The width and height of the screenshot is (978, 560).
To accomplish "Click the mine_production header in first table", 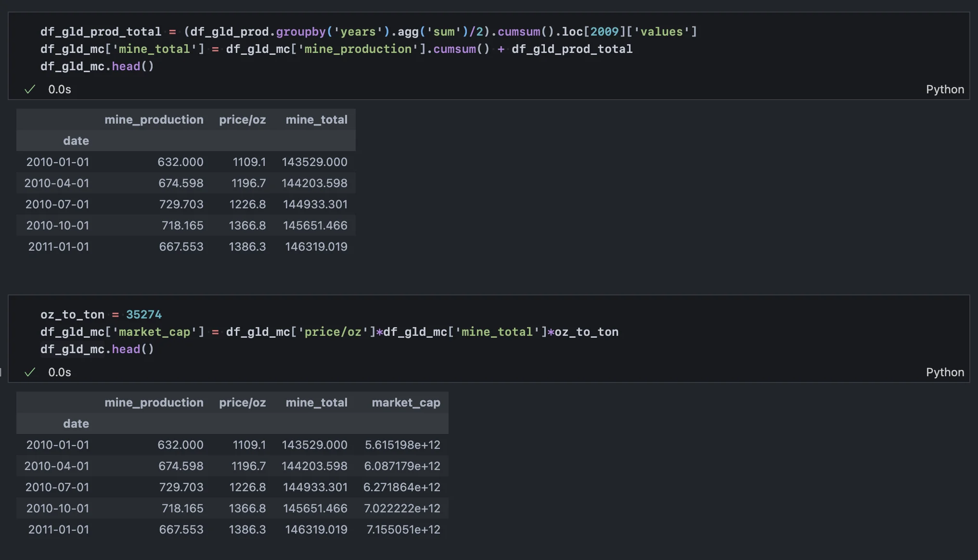I will click(154, 120).
